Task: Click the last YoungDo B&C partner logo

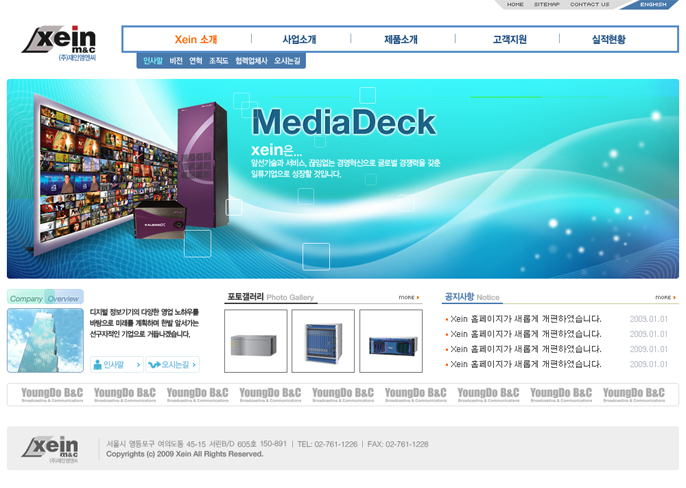Action: pyautogui.click(x=634, y=394)
